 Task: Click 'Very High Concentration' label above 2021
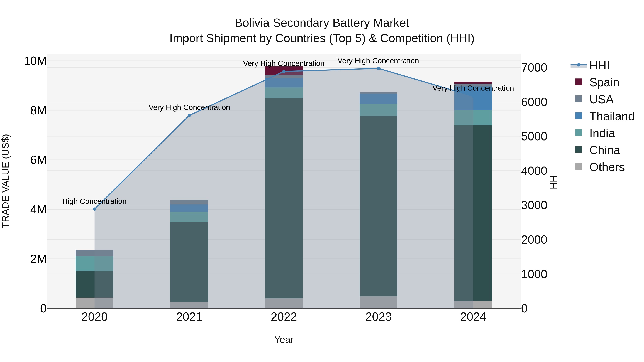189,107
